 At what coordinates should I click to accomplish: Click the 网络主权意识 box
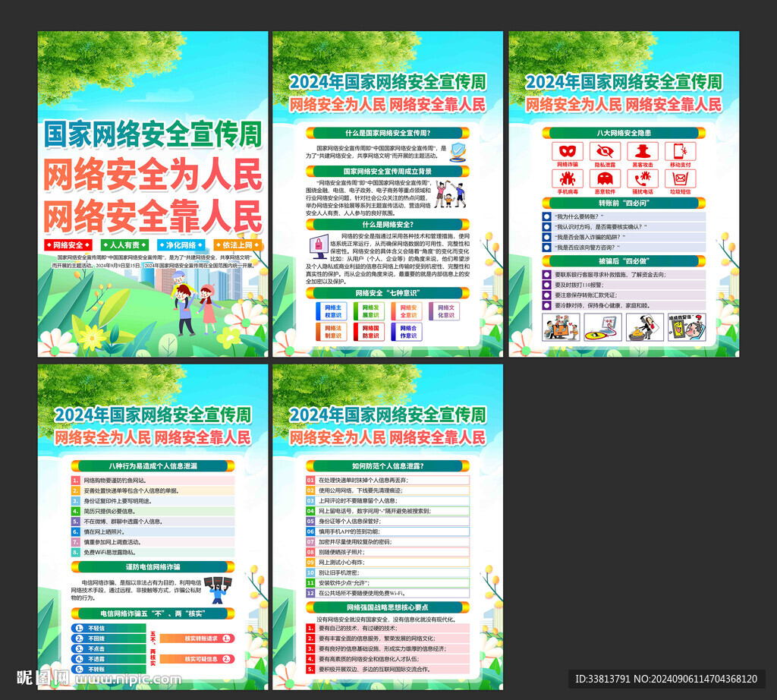click(332, 311)
